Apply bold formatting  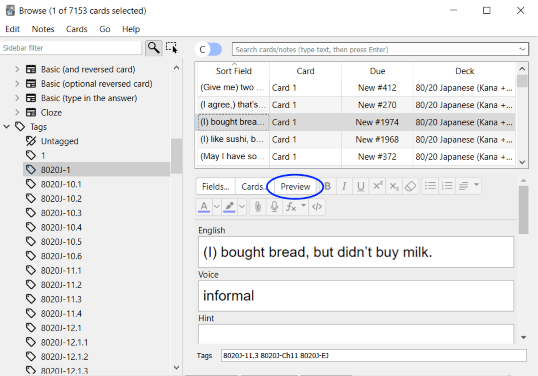pyautogui.click(x=328, y=186)
